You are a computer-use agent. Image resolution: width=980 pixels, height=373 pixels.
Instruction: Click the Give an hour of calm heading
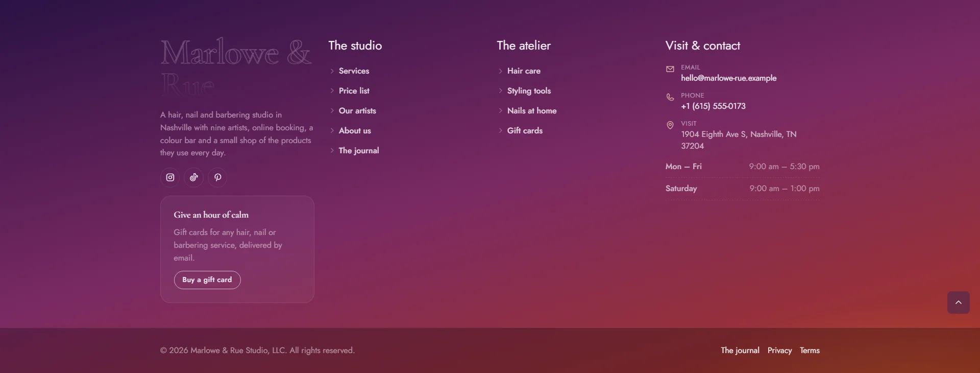point(211,215)
